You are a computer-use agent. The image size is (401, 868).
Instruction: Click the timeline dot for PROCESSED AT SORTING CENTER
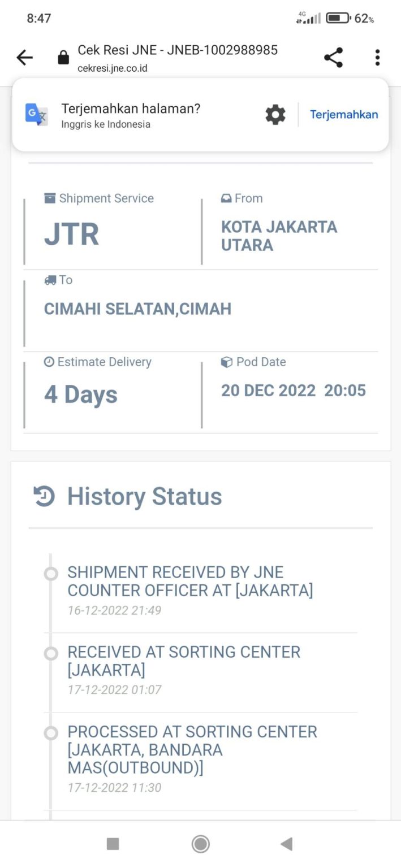[51, 733]
